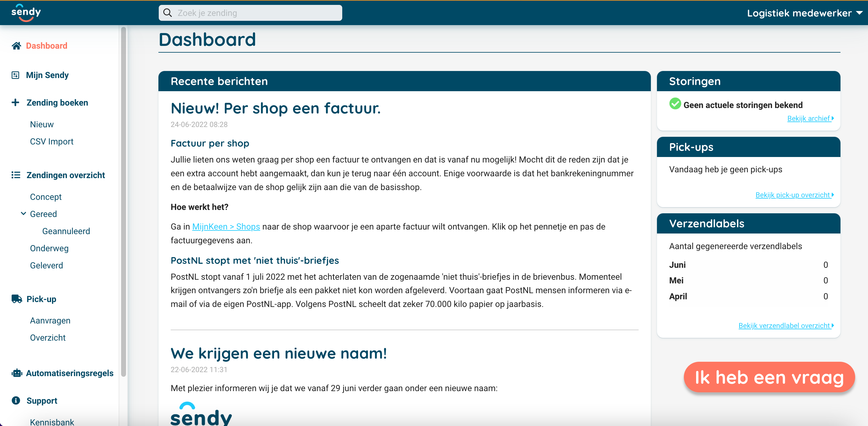
Task: Select Onderweg in sidebar
Action: tap(49, 248)
